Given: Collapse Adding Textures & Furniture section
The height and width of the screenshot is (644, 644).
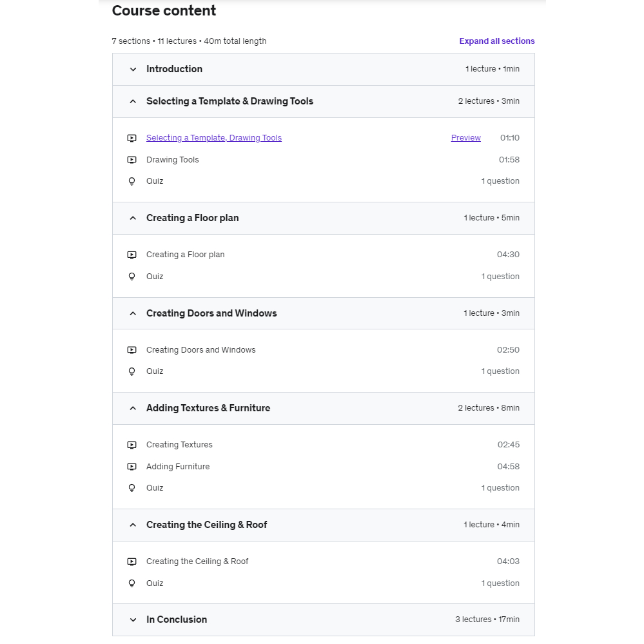Looking at the screenshot, I should click(x=133, y=408).
